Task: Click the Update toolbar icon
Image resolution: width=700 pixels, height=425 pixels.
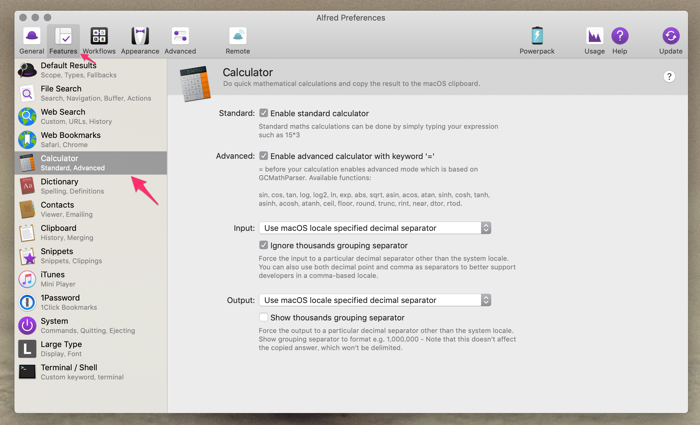Action: 671,36
